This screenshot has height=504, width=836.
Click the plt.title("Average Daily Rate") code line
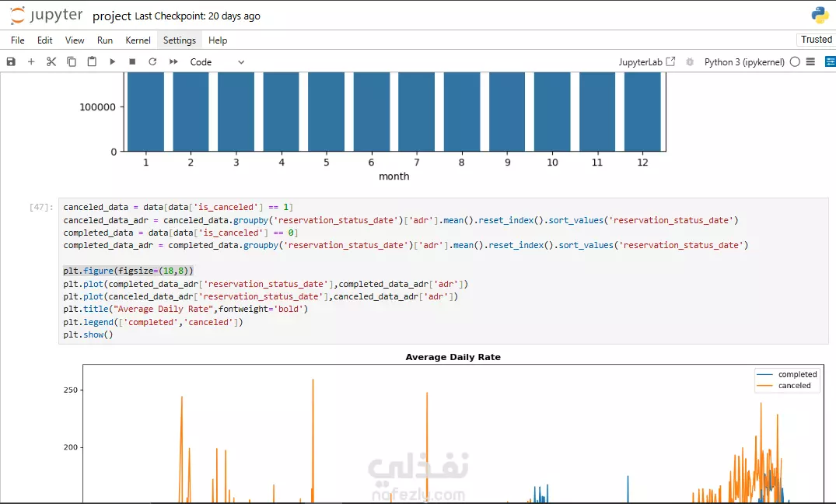(186, 310)
